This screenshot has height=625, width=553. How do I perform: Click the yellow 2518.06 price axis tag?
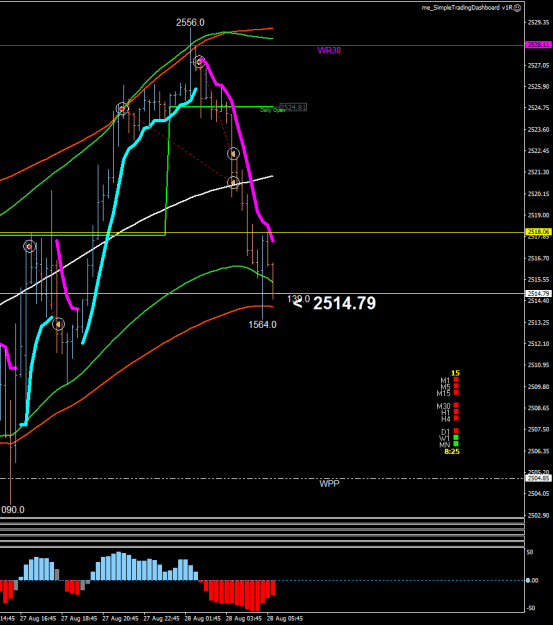pyautogui.click(x=538, y=232)
